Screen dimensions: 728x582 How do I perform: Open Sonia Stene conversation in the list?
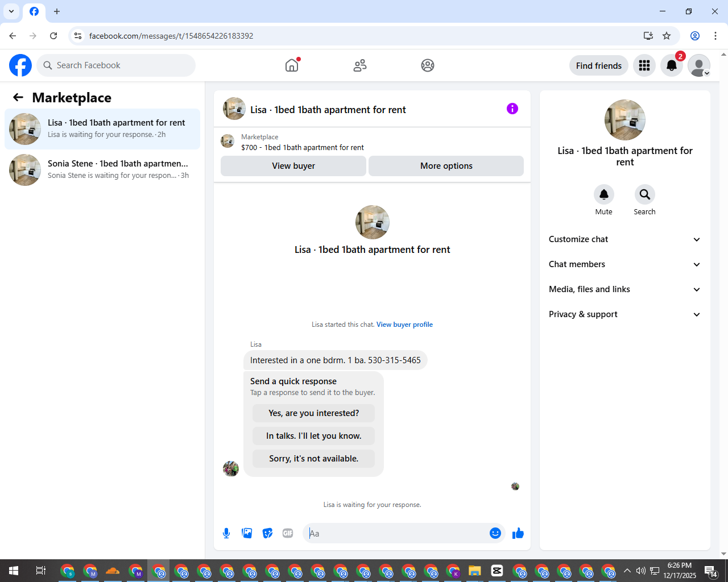point(102,170)
